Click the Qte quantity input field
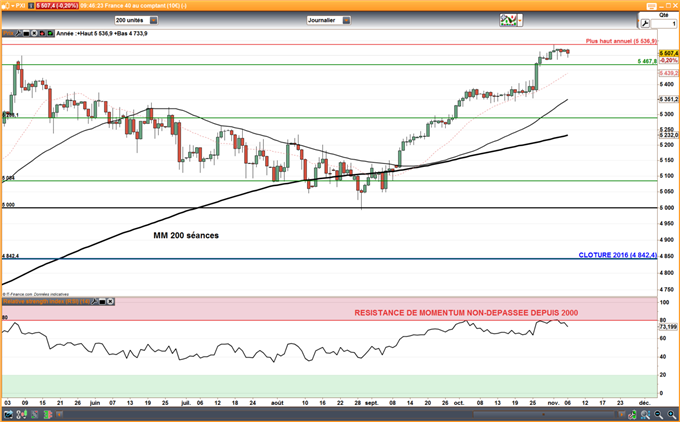Viewport: 680px width, 422px height. click(x=664, y=23)
